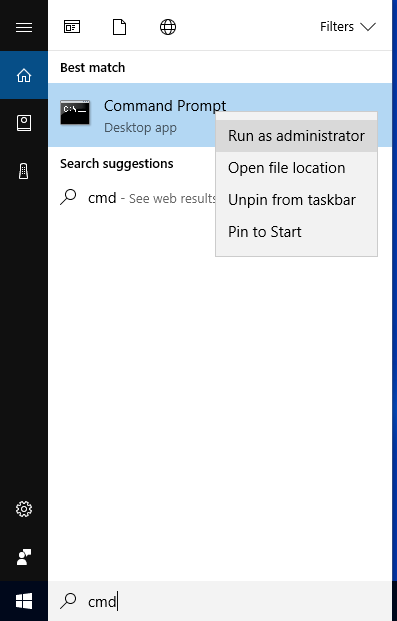397x621 pixels.
Task: Filter search results by Documents icon
Action: pyautogui.click(x=119, y=27)
